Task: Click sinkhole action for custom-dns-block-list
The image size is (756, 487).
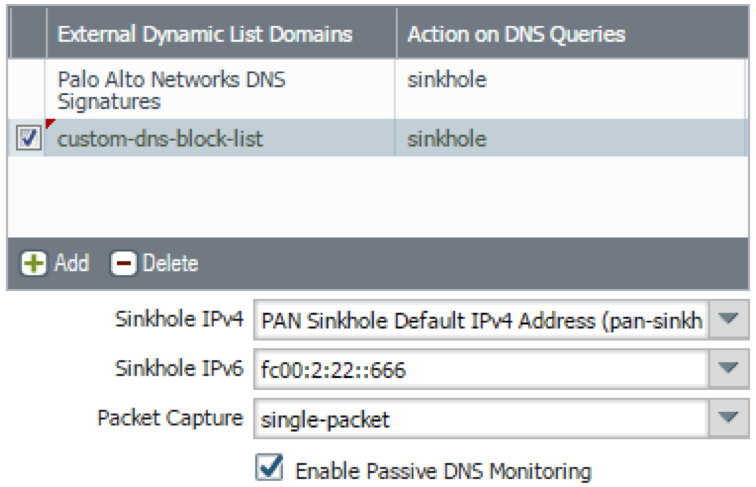Action: pyautogui.click(x=447, y=139)
